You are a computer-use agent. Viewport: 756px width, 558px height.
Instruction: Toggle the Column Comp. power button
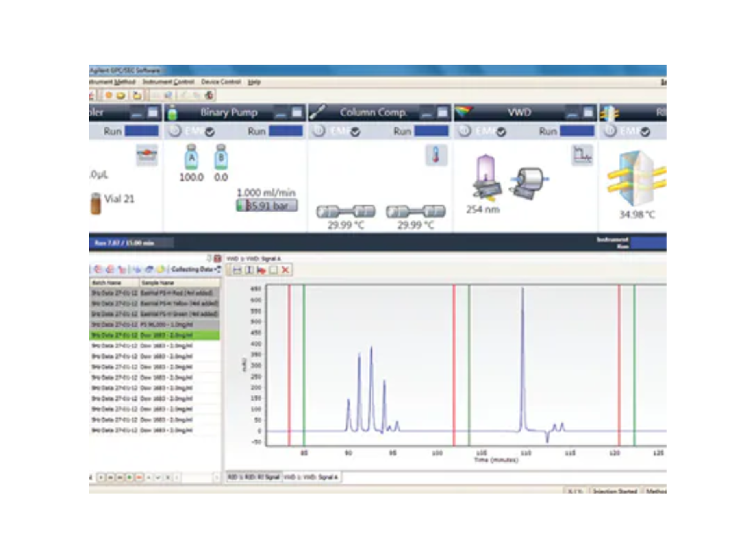click(319, 131)
